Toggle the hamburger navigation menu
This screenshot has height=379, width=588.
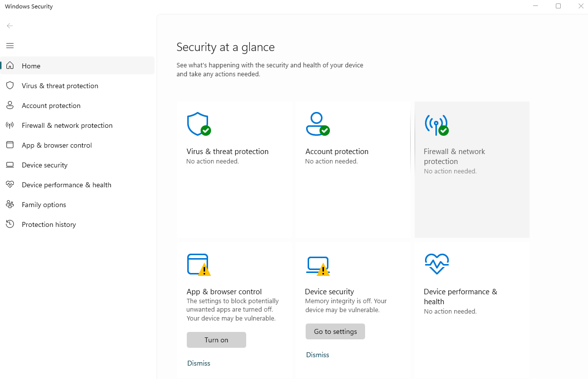[x=10, y=46]
